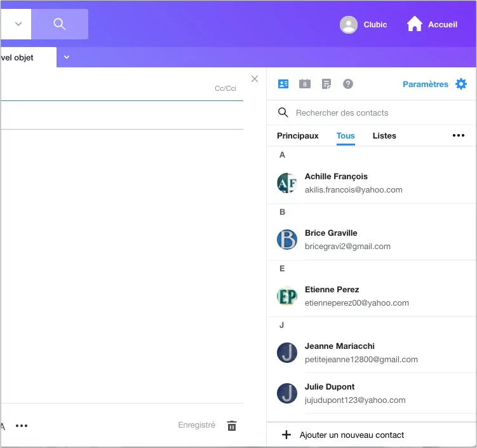Click the Jeanne Mariacchi contact name
This screenshot has width=477, height=448.
(340, 346)
